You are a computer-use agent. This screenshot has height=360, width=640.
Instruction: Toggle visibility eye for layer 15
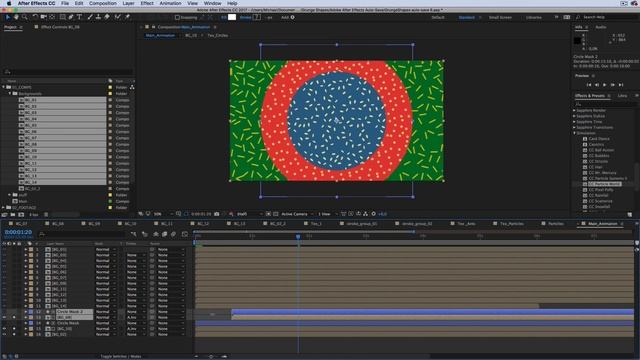[x=4, y=329]
